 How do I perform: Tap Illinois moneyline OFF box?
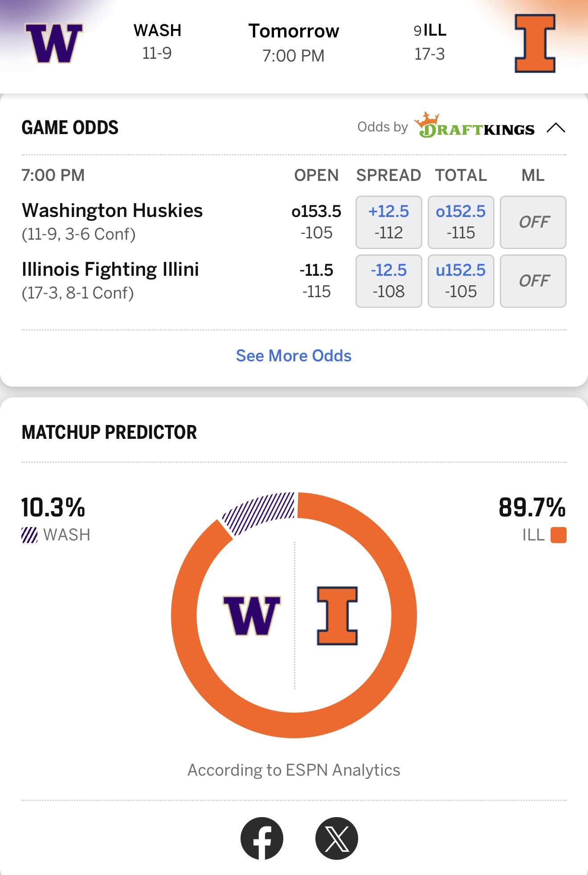533,281
